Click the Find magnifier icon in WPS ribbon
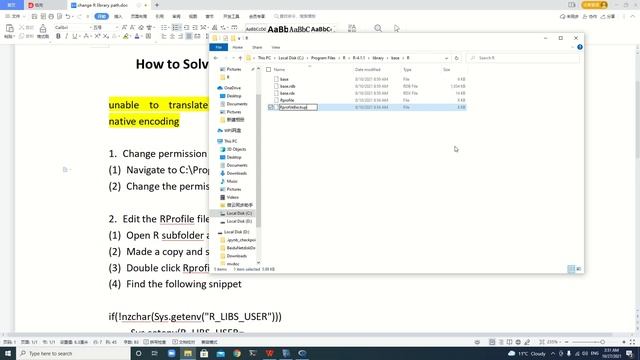 click(x=378, y=28)
